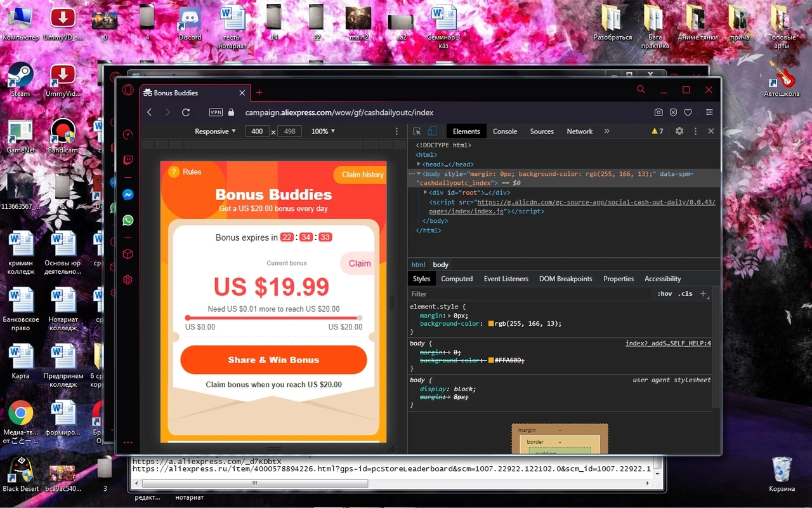Open Twitch in the Opera sidebar
The width and height of the screenshot is (812, 508).
pos(128,160)
